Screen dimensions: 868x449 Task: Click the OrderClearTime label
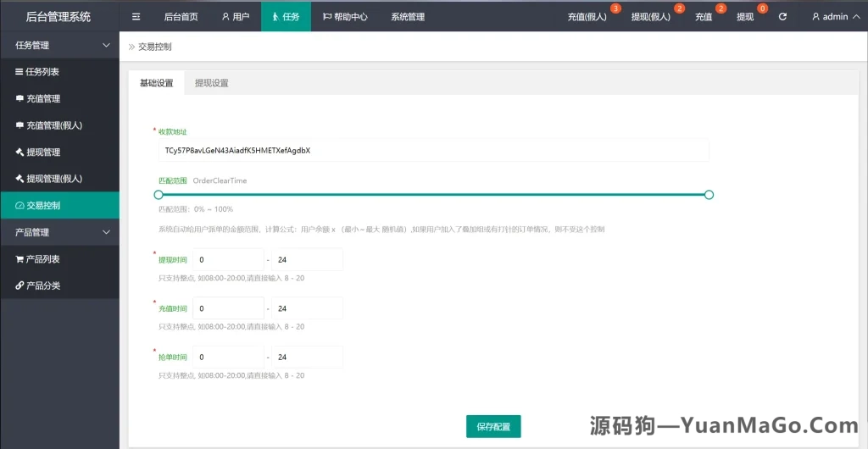(220, 180)
